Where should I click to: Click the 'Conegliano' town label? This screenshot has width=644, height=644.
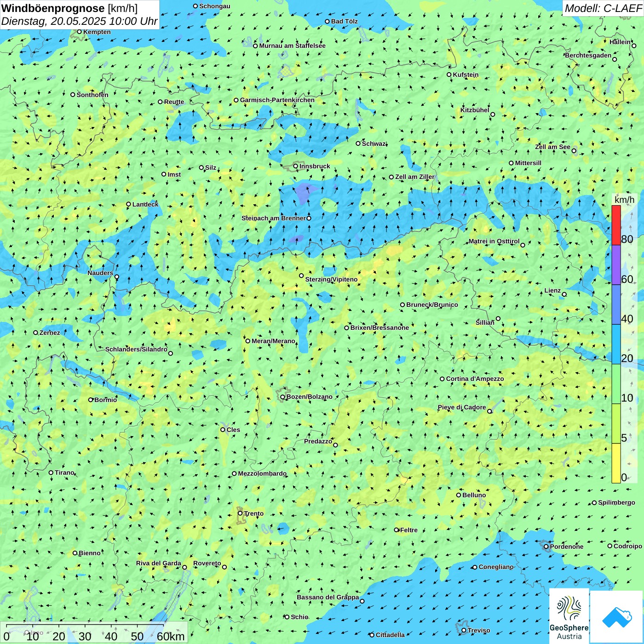[496, 567]
